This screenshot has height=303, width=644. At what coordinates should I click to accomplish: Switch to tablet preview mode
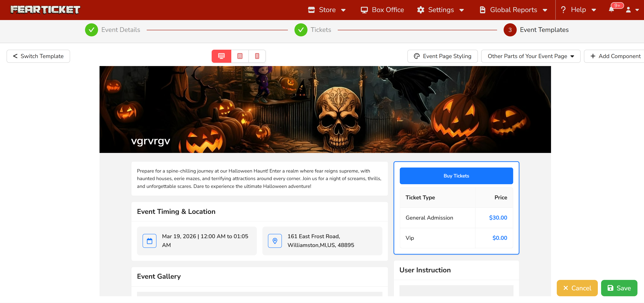click(240, 56)
